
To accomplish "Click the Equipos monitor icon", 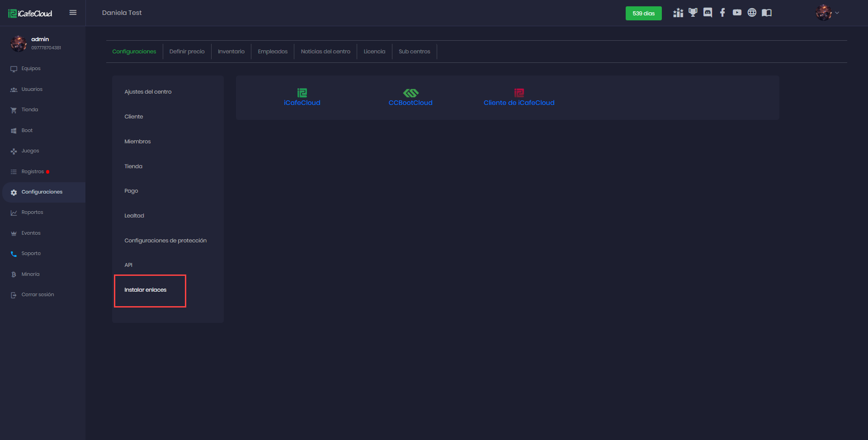I will (14, 69).
